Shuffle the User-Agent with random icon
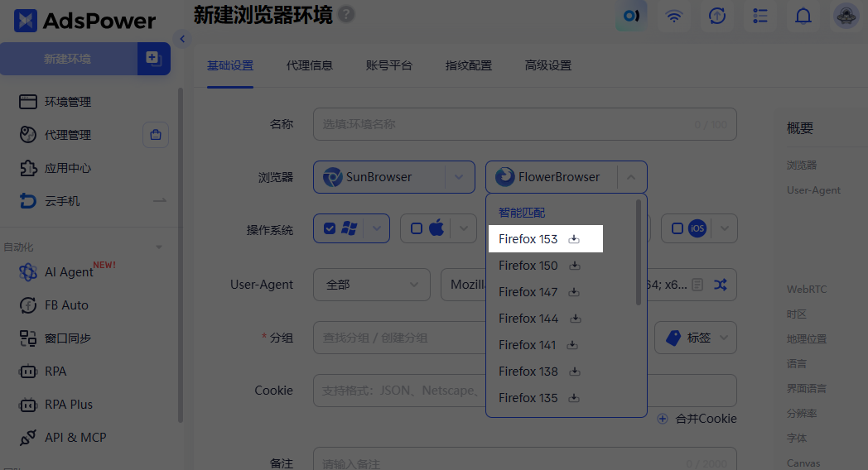This screenshot has height=470, width=868. 721,285
